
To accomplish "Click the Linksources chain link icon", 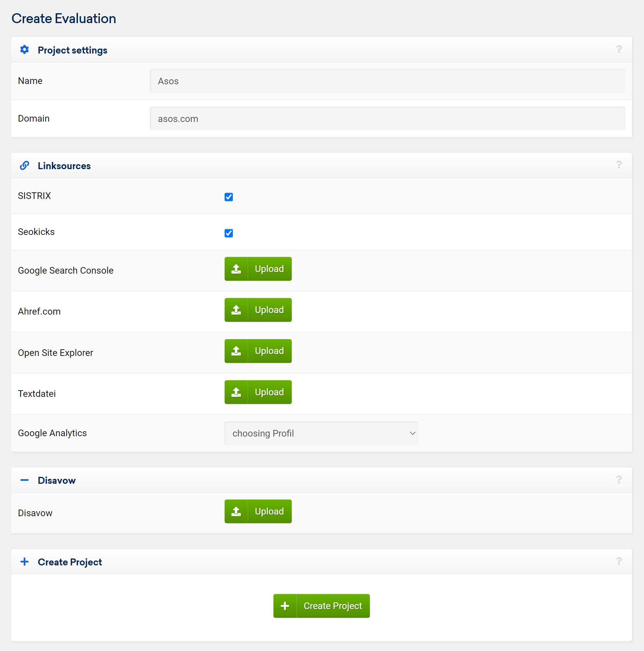I will click(x=24, y=166).
